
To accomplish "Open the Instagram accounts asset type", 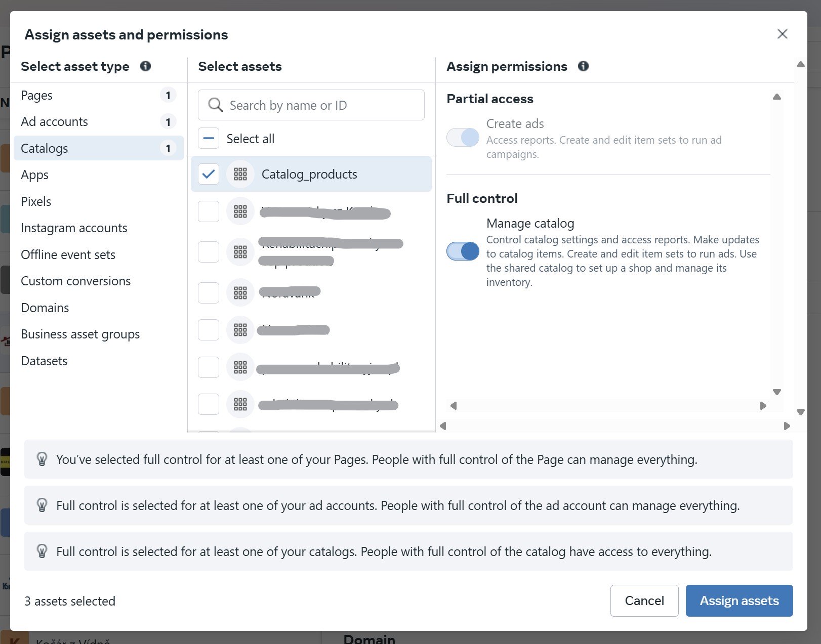I will pyautogui.click(x=74, y=228).
